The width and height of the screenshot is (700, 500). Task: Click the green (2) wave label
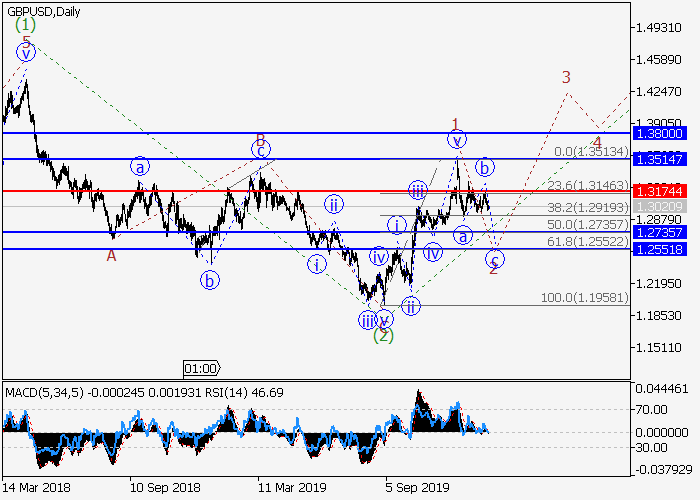pos(383,335)
